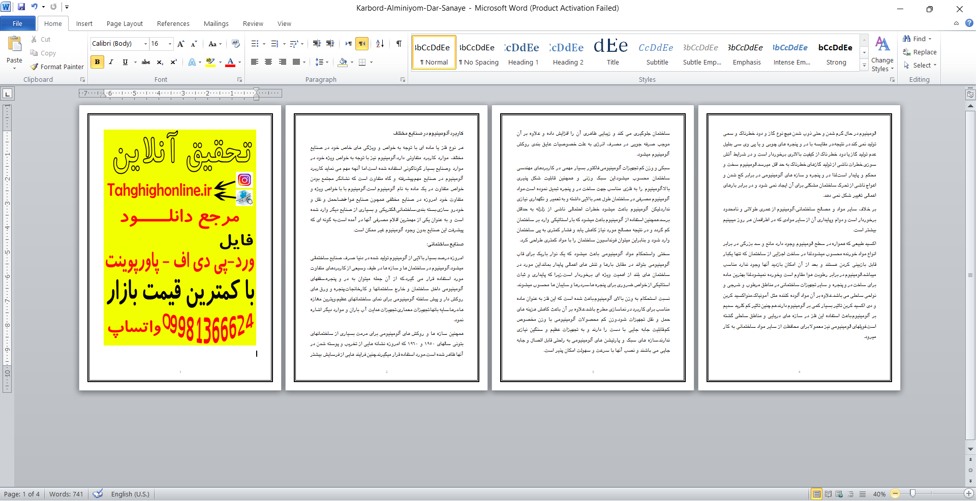The width and height of the screenshot is (980, 501).
Task: Apply red font color swatch
Action: click(230, 62)
